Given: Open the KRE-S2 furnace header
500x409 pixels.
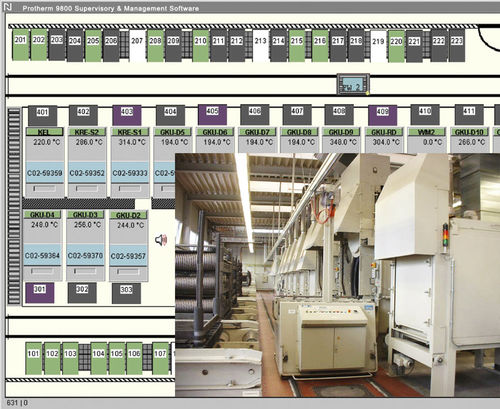Looking at the screenshot, I should pos(87,132).
